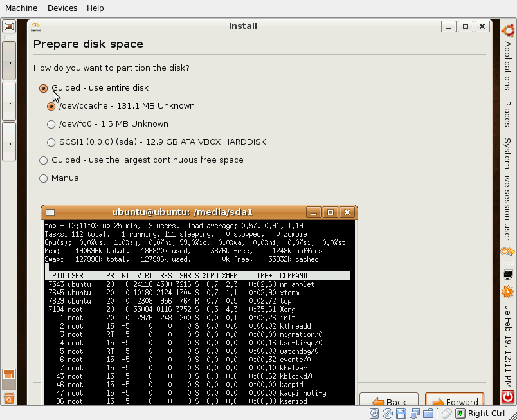Select the third window button in left taskbar

9,142
